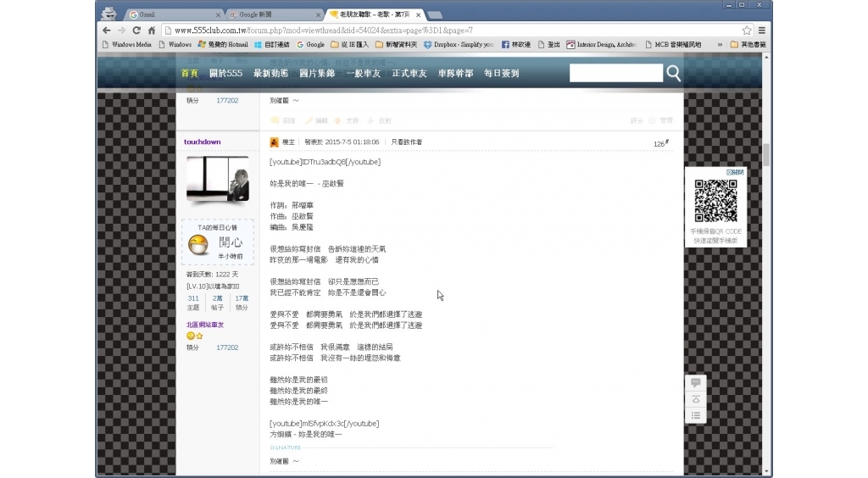Click the site search magnifier icon
Screen dimensions: 868x478
673,74
